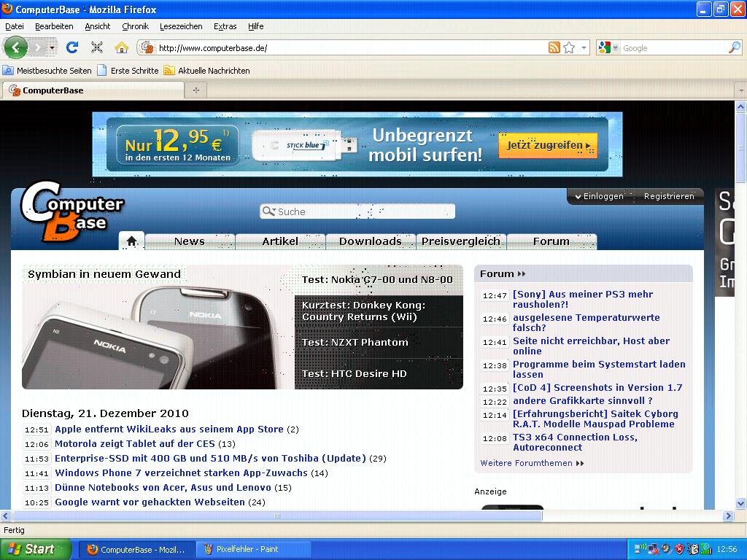
Task: Open the Artikel navigation tab
Action: 280,241
